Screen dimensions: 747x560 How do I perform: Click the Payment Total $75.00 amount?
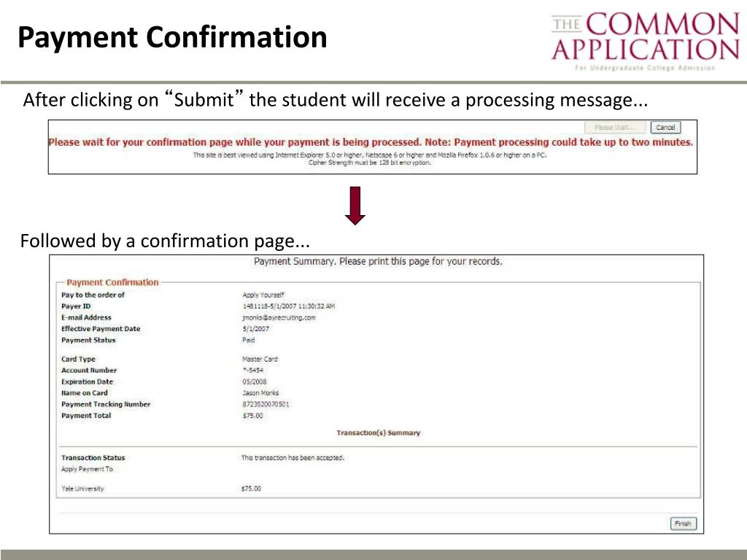click(x=252, y=416)
